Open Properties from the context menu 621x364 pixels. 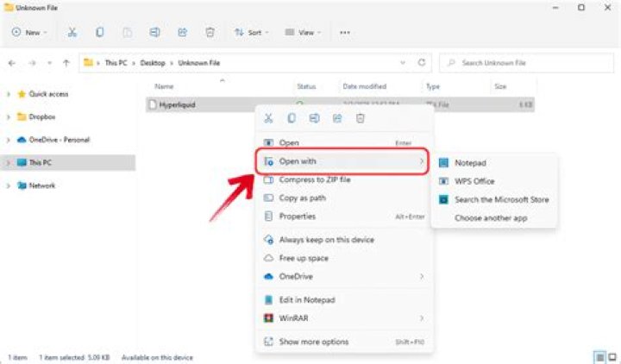click(297, 217)
